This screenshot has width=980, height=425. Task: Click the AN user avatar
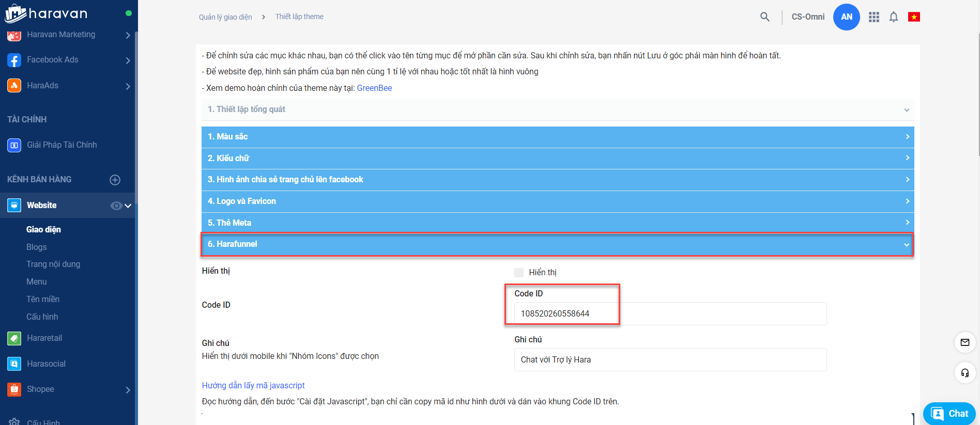tap(847, 17)
